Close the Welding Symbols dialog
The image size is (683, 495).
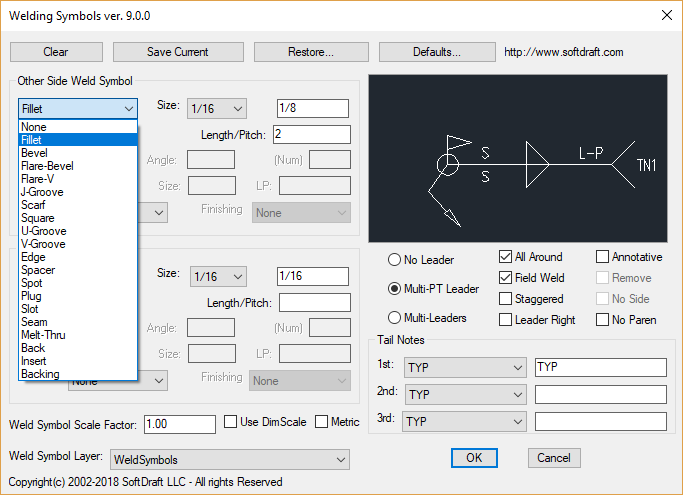tap(666, 15)
